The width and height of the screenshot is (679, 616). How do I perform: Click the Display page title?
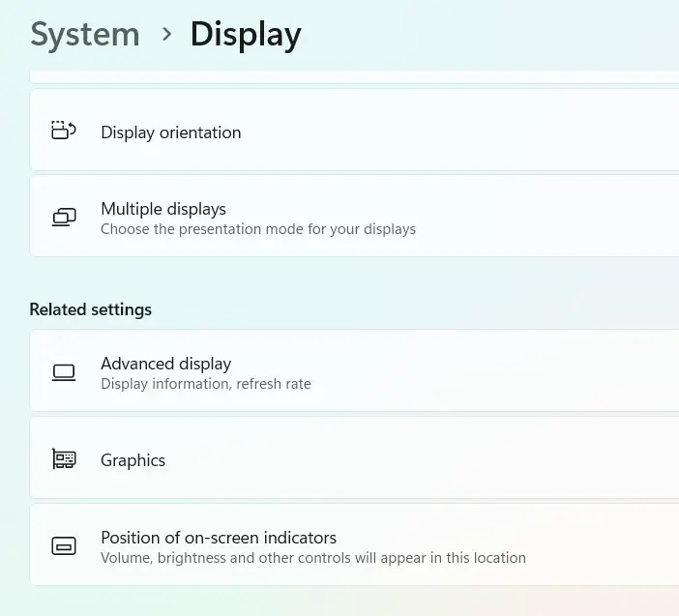pos(246,35)
